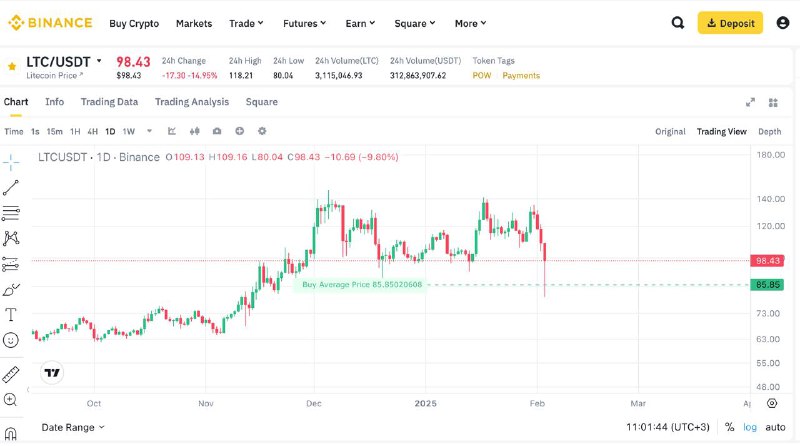Viewport: 800px width, 446px height.
Task: Expand the LTC/USDT pair selector arrow
Action: 99,61
